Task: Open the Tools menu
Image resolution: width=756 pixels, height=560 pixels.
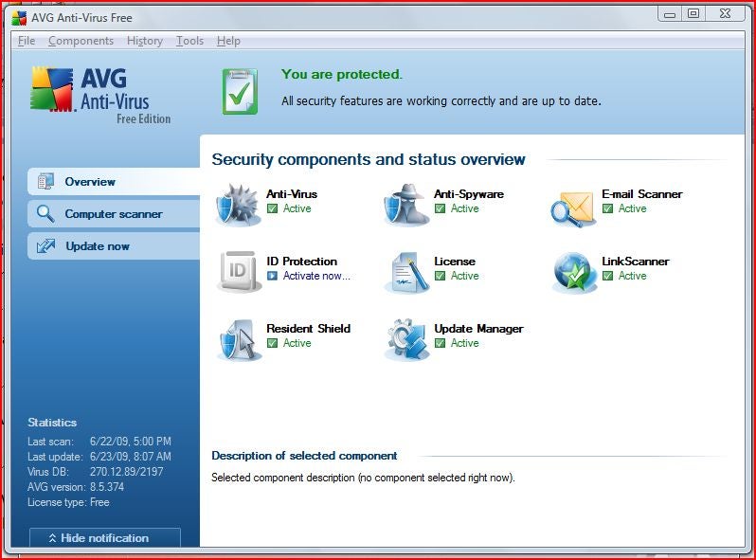Action: tap(190, 41)
